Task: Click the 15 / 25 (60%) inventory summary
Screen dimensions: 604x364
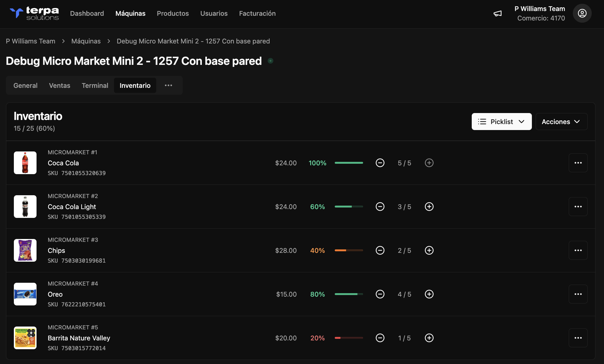Action: 34,128
